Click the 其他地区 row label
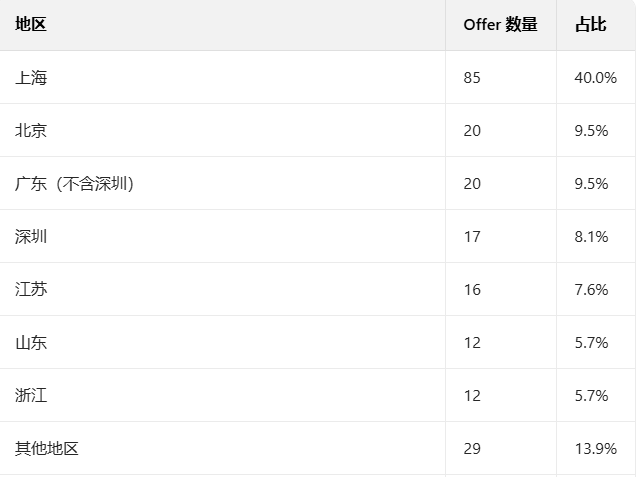 tap(47, 449)
